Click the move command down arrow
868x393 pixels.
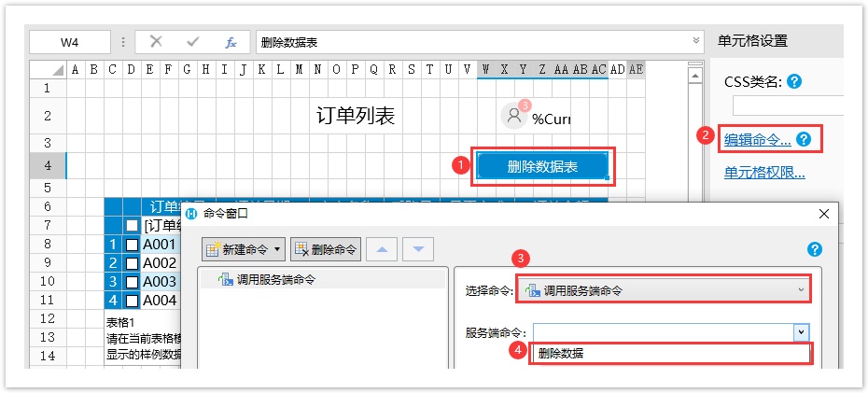tap(418, 249)
